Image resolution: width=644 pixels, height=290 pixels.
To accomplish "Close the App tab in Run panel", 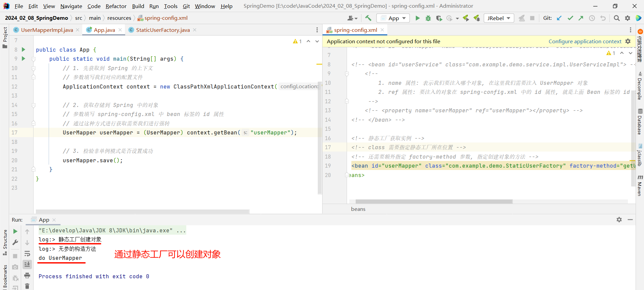I will (54, 220).
